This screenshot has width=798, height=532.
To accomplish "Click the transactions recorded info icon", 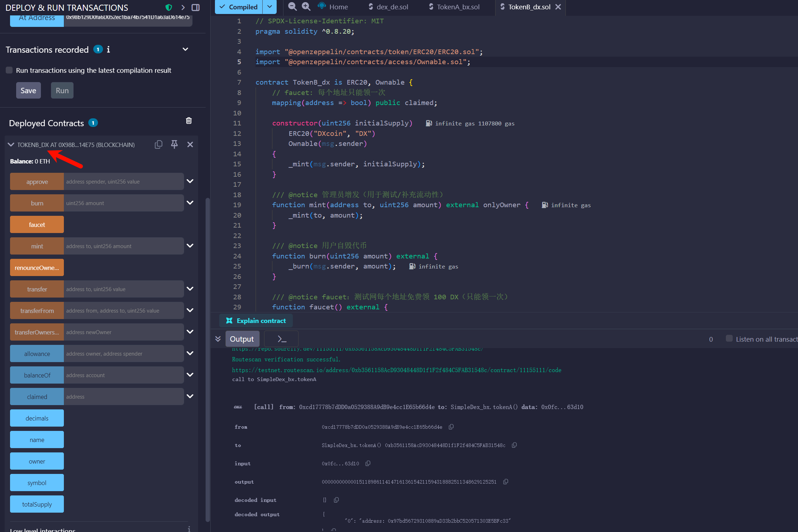I will 108,49.
